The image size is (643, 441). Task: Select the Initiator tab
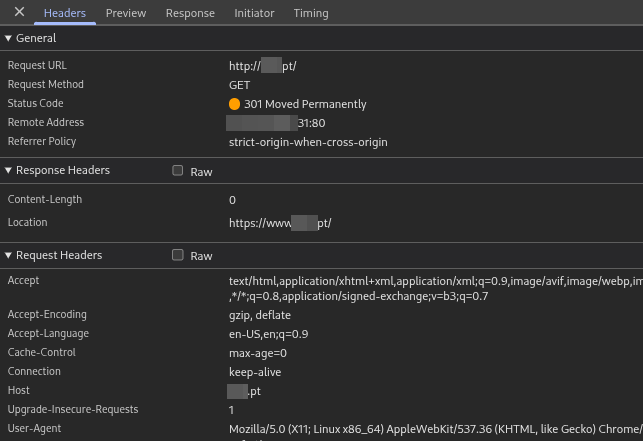pyautogui.click(x=254, y=13)
